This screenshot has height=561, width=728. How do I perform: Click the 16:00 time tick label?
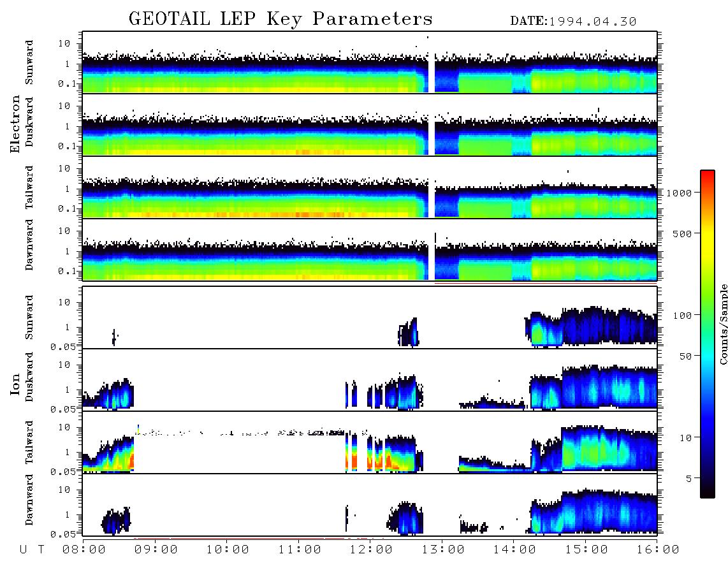coord(658,550)
